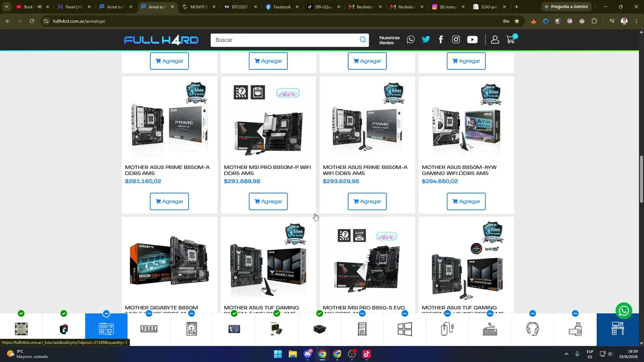Open MSI PRO B850M-P WIFI product image
The height and width of the screenshot is (362, 644).
(268, 120)
